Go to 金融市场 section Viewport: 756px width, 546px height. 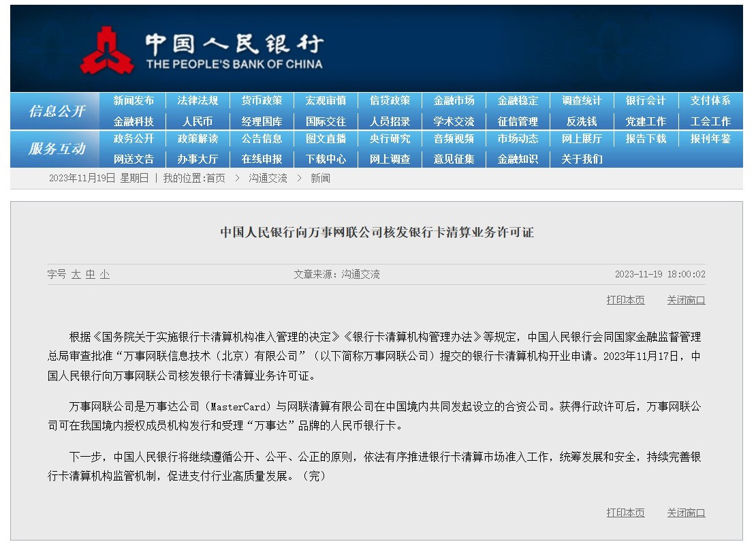[454, 101]
